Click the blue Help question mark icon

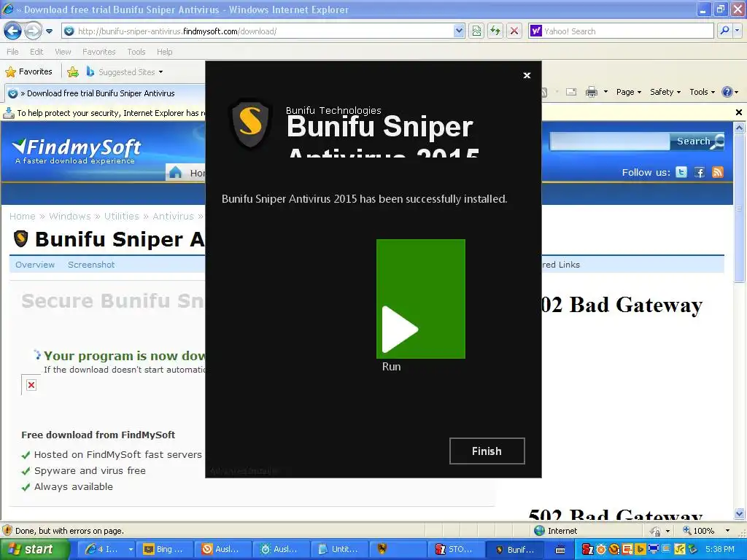pyautogui.click(x=727, y=92)
